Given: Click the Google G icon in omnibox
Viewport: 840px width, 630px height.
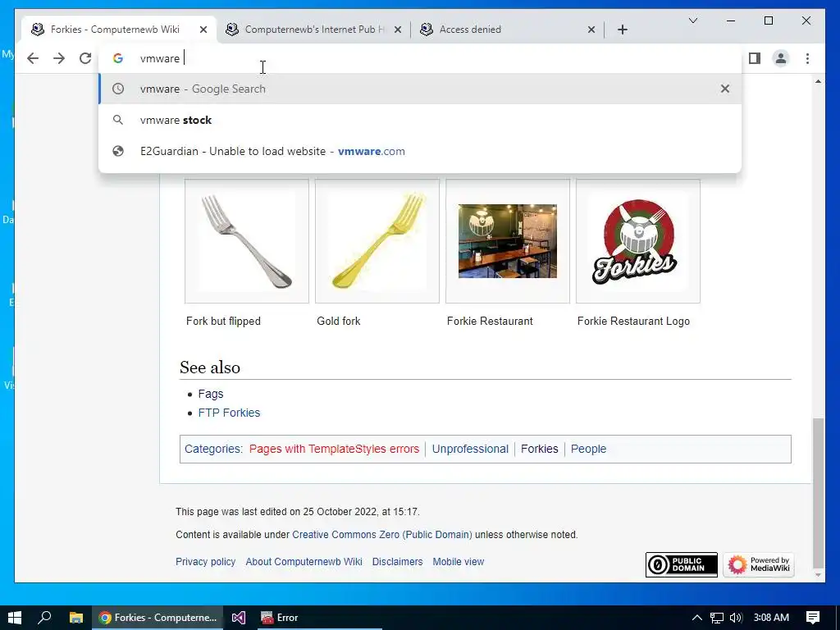Looking at the screenshot, I should [x=118, y=58].
